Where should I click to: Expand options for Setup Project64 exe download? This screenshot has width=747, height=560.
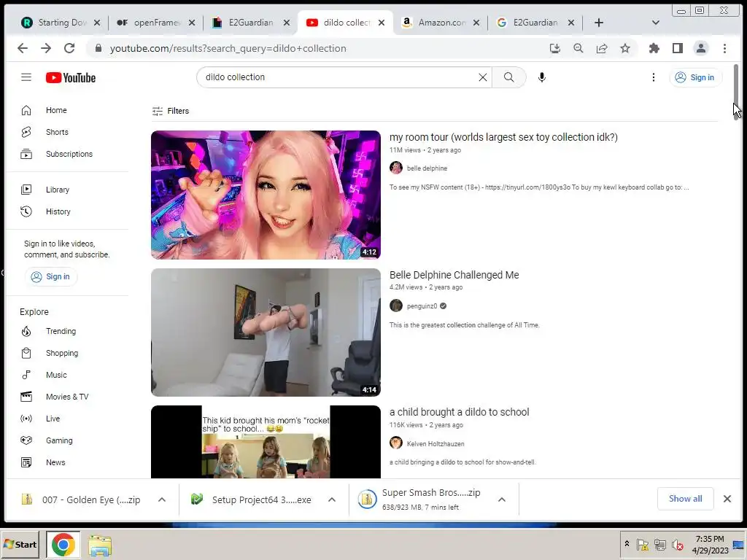(332, 499)
